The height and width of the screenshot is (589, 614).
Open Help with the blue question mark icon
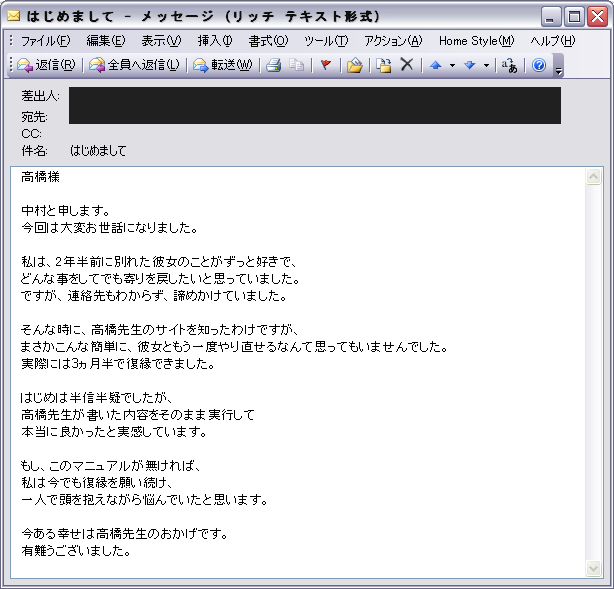(x=539, y=65)
